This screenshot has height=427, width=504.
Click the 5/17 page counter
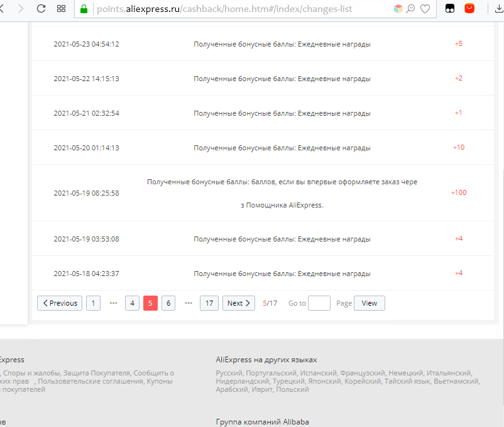click(270, 303)
